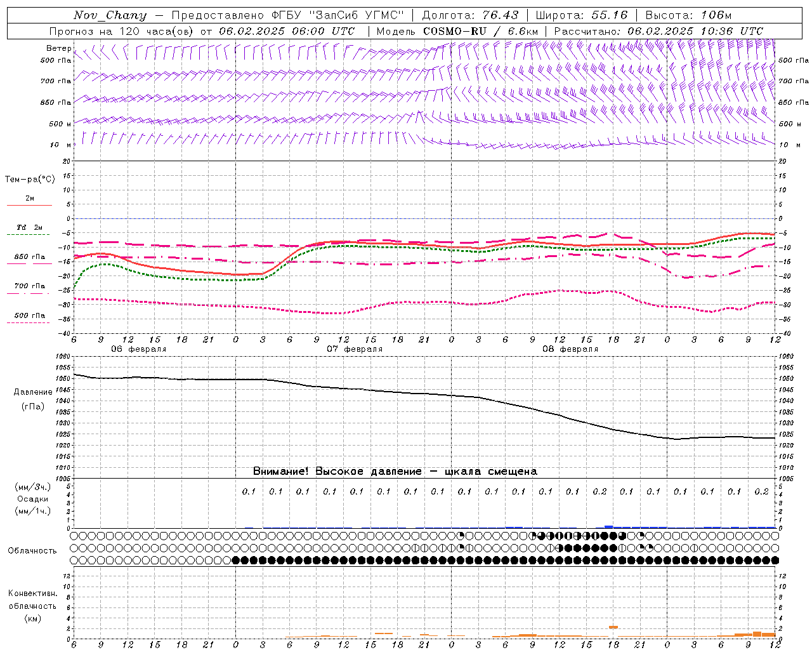This screenshot has height=650, width=812.
Task: Select the '07 февраля' date label
Action: pyautogui.click(x=355, y=349)
